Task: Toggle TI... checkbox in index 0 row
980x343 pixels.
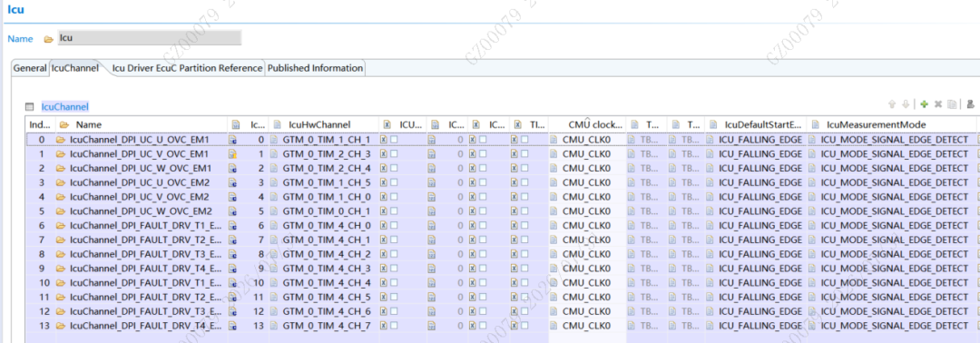Action: pyautogui.click(x=524, y=140)
